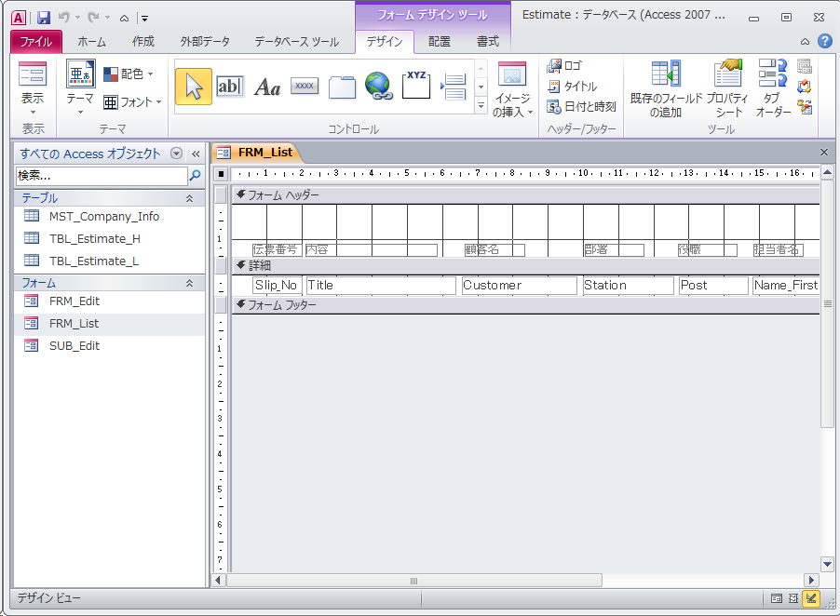Select the Insert Page Break control

point(454,87)
